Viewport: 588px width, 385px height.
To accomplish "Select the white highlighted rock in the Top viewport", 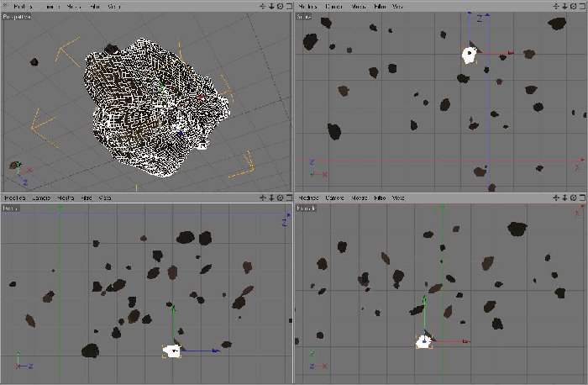I will tap(469, 55).
